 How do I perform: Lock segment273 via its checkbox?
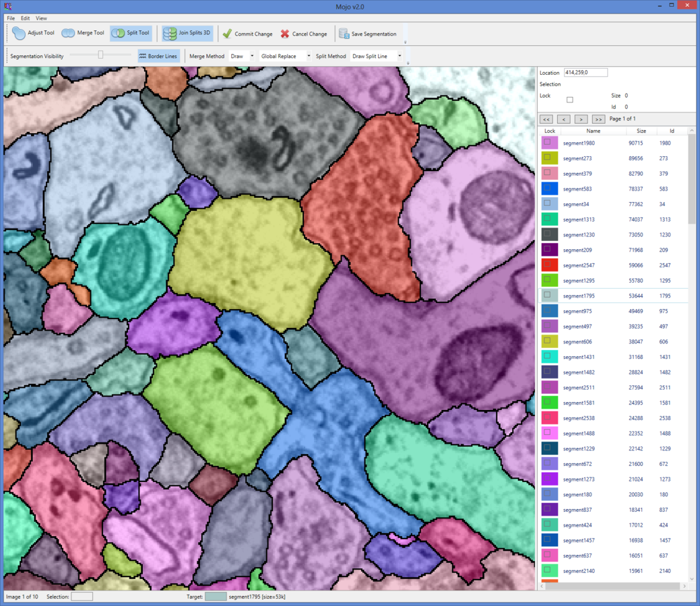[547, 158]
